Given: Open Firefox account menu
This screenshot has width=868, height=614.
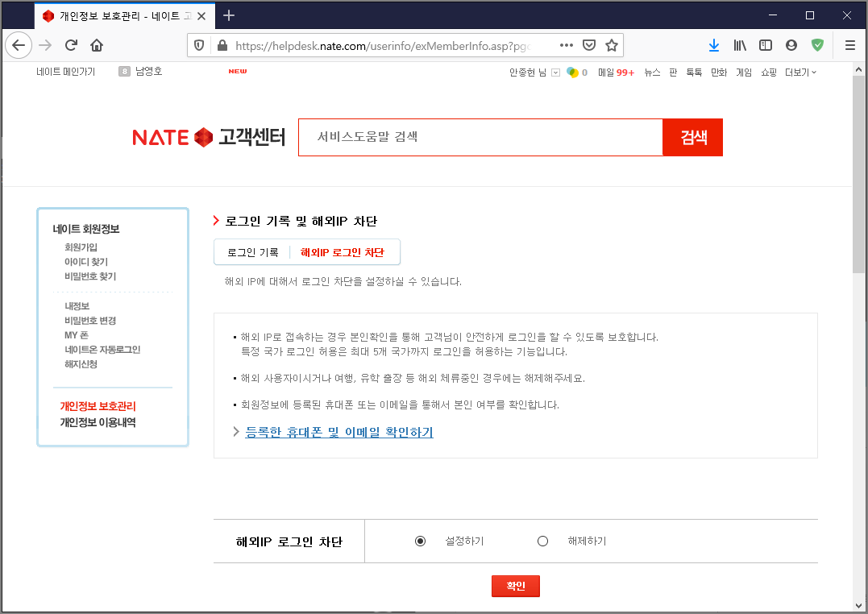Looking at the screenshot, I should (791, 45).
